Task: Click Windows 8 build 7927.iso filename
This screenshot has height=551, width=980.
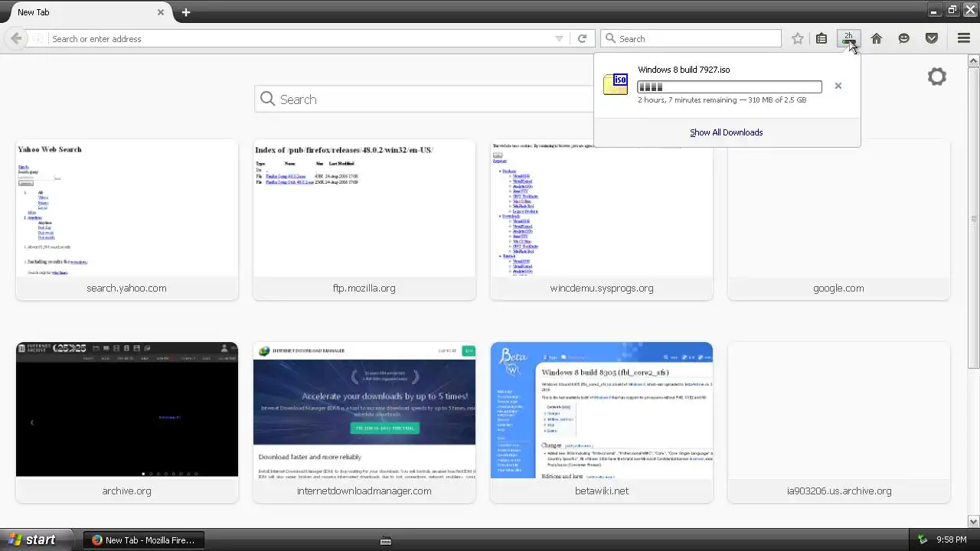Action: 684,70
